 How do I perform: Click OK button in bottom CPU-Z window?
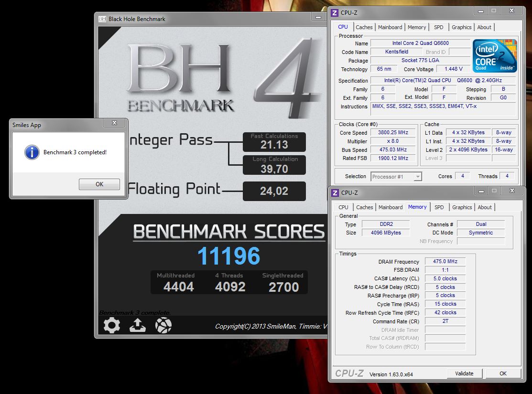503,373
